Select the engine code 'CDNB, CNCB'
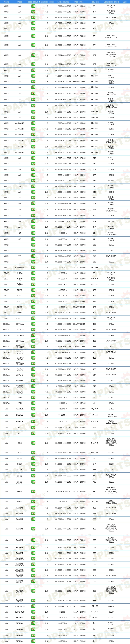The width and height of the screenshot is (130, 644). click(x=111, y=239)
